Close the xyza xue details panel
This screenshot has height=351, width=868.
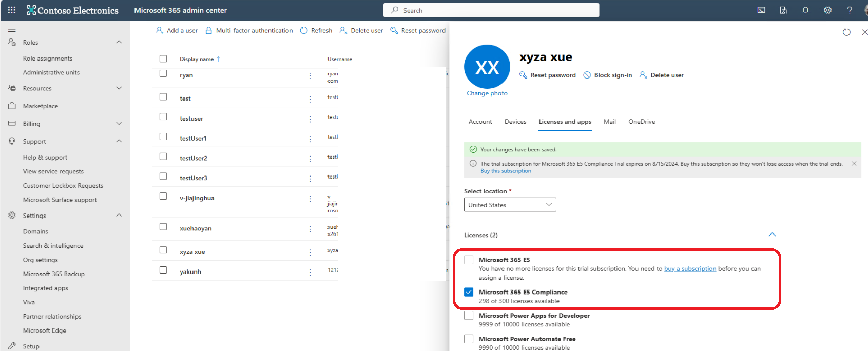click(864, 32)
